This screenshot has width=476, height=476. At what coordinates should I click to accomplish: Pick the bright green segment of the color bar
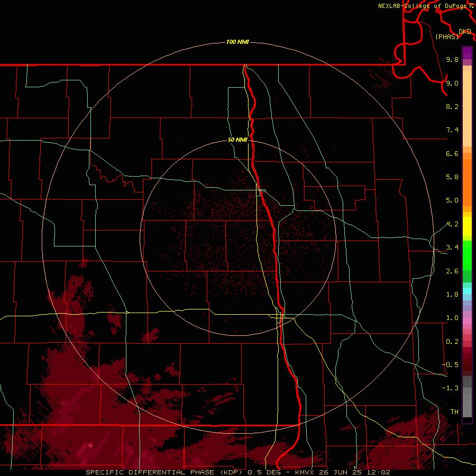(467, 255)
